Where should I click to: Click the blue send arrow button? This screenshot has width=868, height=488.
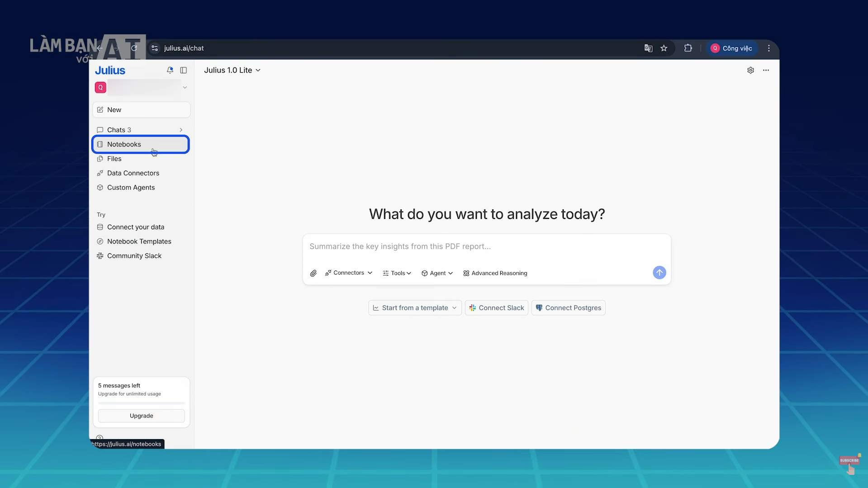pyautogui.click(x=659, y=272)
